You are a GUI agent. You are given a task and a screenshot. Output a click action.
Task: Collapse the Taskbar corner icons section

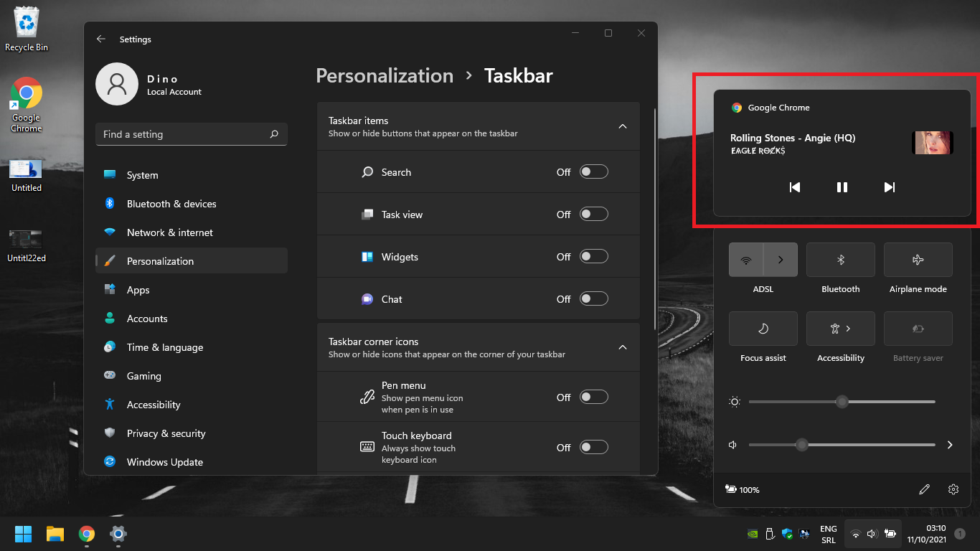pos(623,347)
